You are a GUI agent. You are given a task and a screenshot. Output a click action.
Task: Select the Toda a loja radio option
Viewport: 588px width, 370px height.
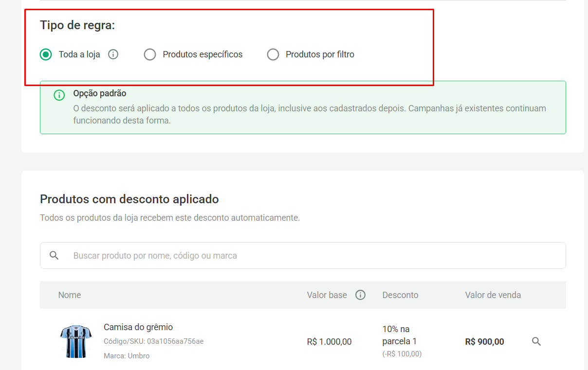tap(46, 54)
